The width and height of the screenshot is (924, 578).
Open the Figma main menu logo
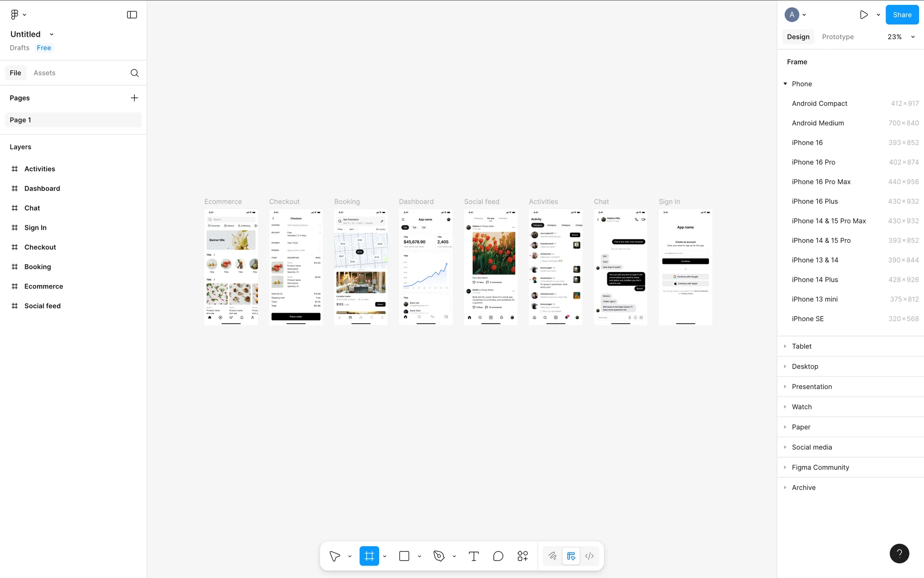[x=14, y=14]
